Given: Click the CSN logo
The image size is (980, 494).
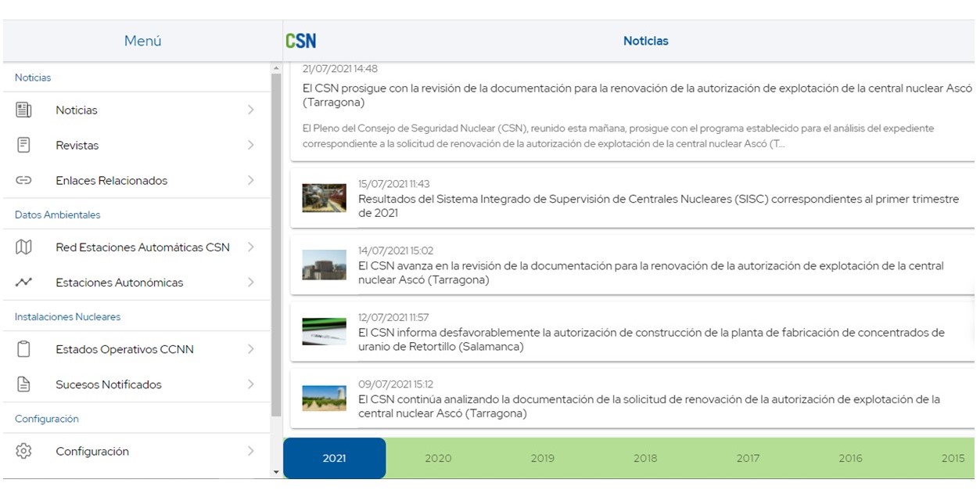Looking at the screenshot, I should click(301, 41).
